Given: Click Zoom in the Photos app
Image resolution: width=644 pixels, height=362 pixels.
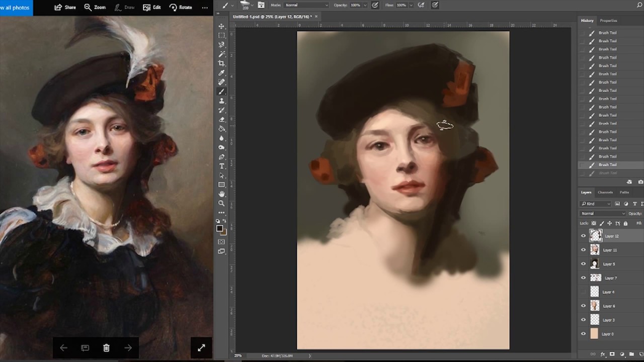Looking at the screenshot, I should coord(95,8).
